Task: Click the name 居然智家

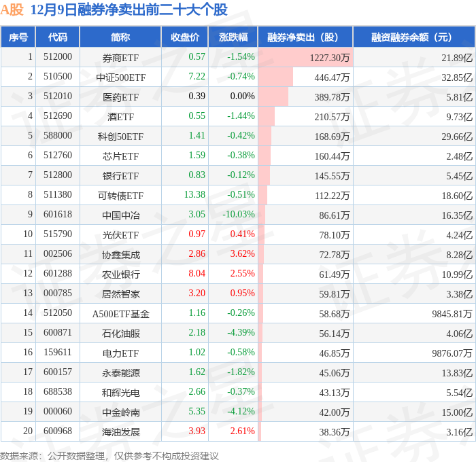Action: [x=121, y=294]
